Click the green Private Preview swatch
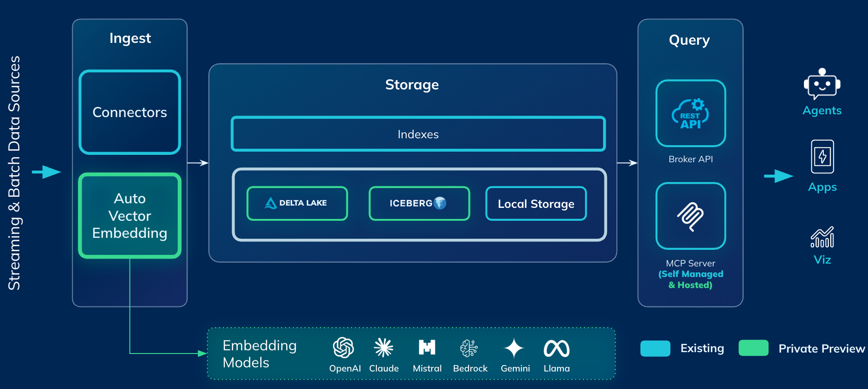Viewport: 868px width, 389px height. (753, 348)
